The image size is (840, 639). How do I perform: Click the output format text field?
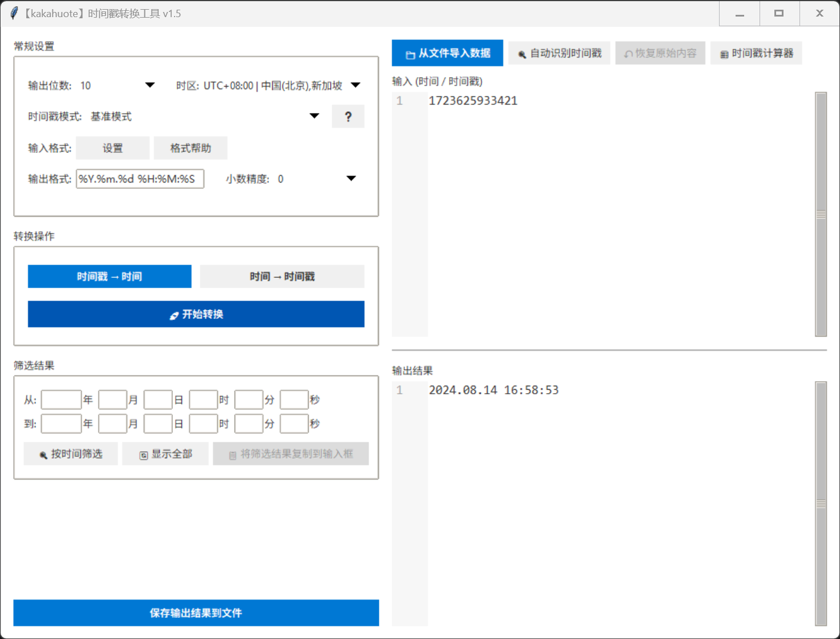[x=140, y=179]
